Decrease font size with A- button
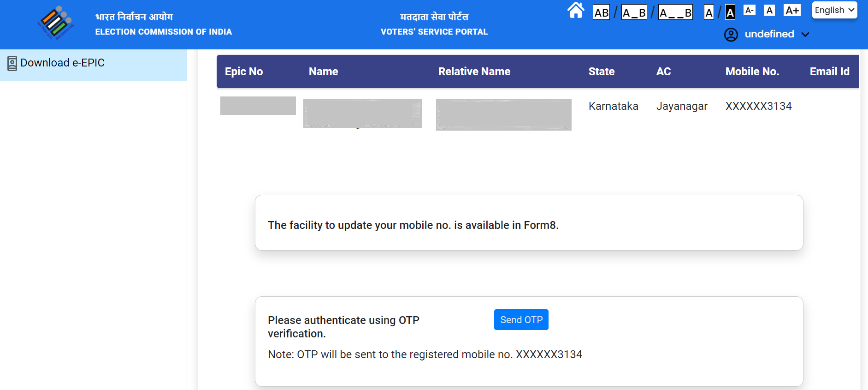The width and height of the screenshot is (868, 390). [x=750, y=11]
